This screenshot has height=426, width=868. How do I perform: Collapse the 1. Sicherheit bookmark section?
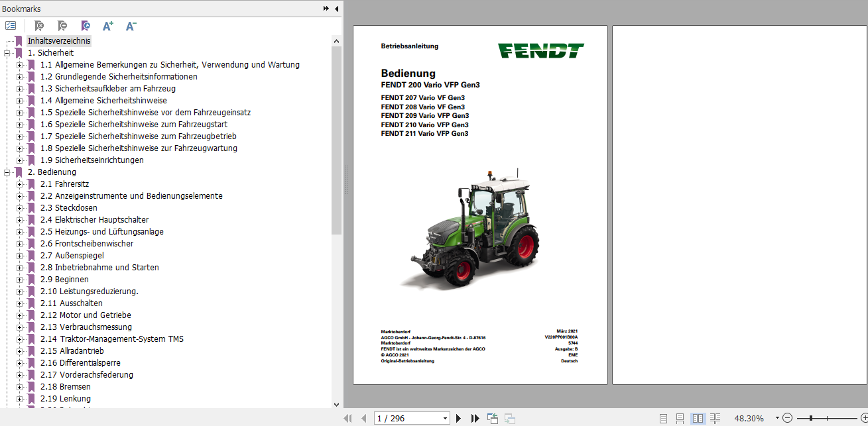click(7, 53)
